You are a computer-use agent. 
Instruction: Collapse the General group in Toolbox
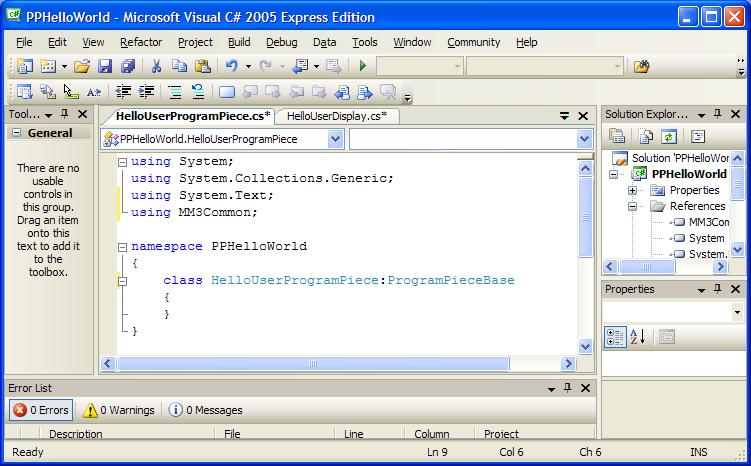point(17,133)
